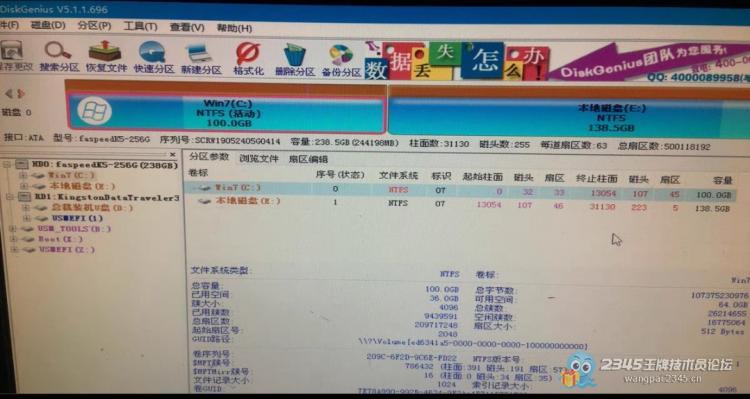
Task: Expand the USB_TOOLS tree node
Action: 13,229
